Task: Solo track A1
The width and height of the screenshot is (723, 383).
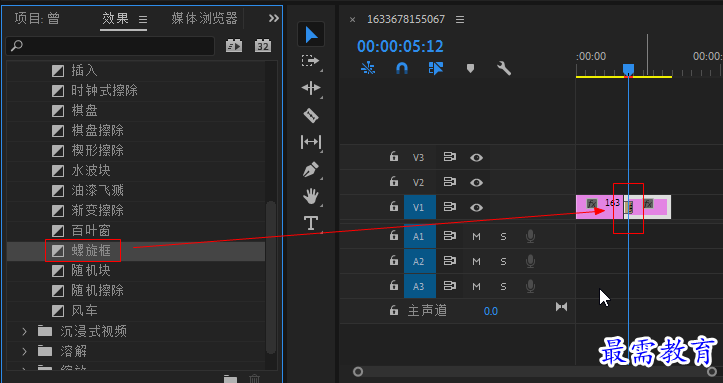Action: click(503, 236)
